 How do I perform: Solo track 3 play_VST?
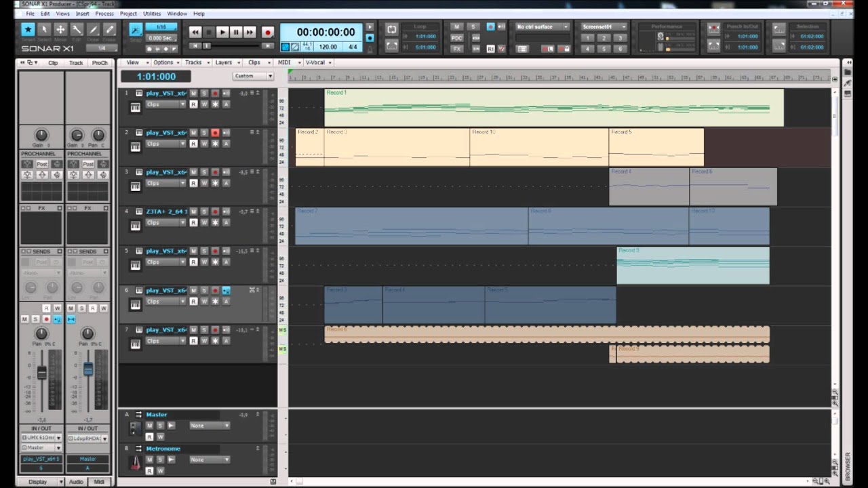click(x=204, y=172)
